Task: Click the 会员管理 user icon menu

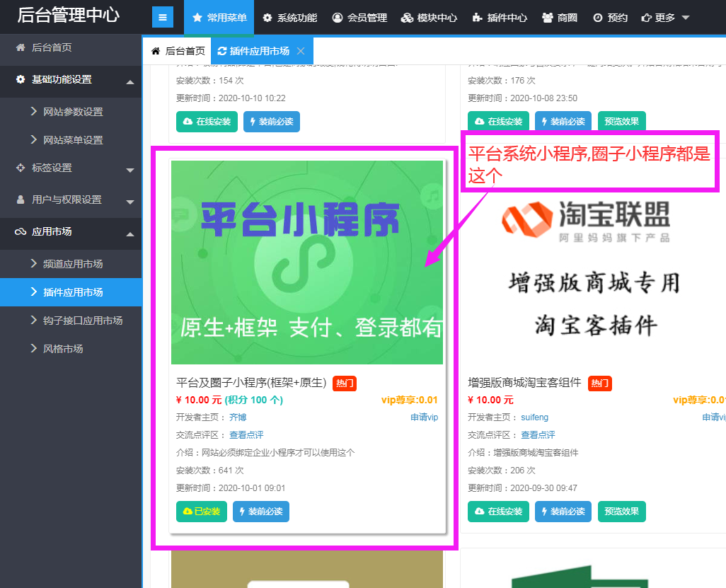Action: click(x=359, y=18)
